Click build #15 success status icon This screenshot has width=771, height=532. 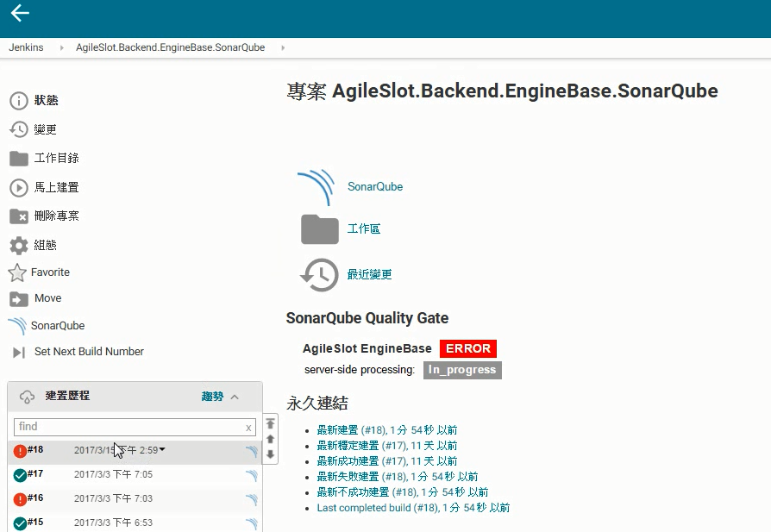tap(20, 523)
